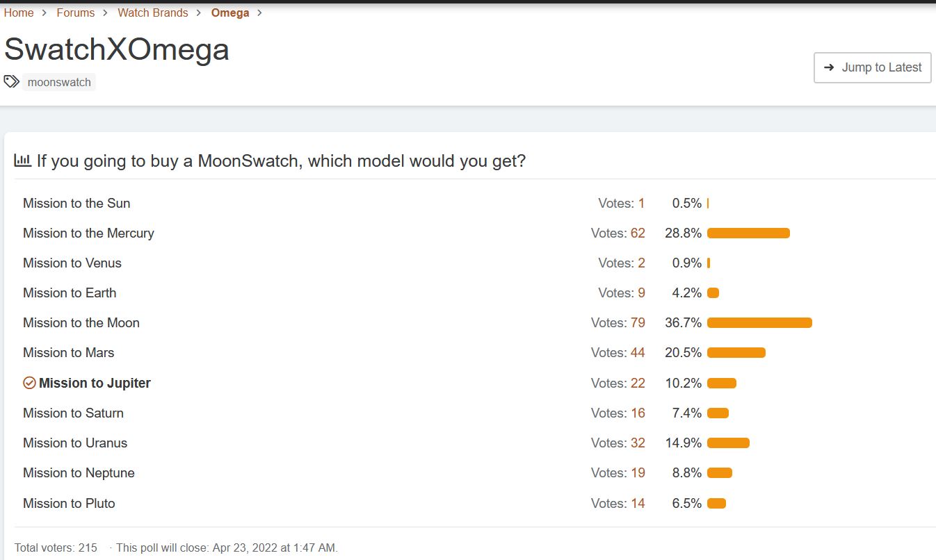936x560 pixels.
Task: Click the Mission to Pluto option text
Action: (69, 503)
